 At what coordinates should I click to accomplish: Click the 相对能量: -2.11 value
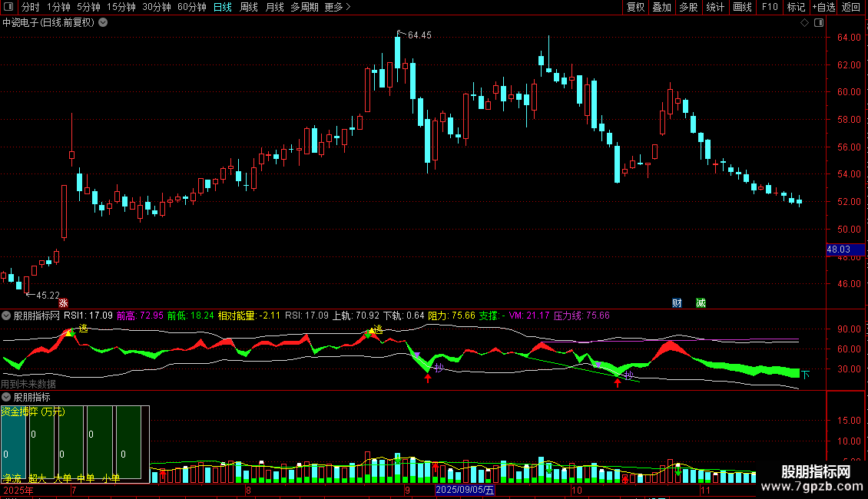[249, 316]
